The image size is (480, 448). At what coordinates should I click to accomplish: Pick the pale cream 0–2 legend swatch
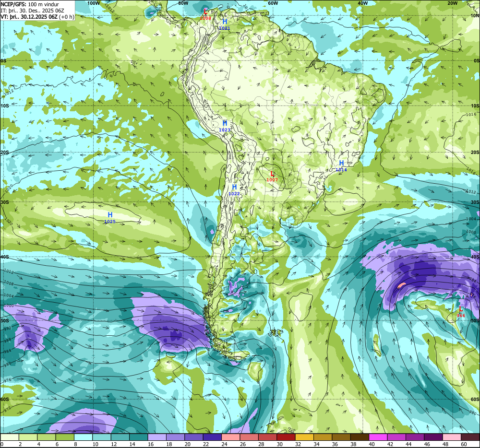[10, 437]
